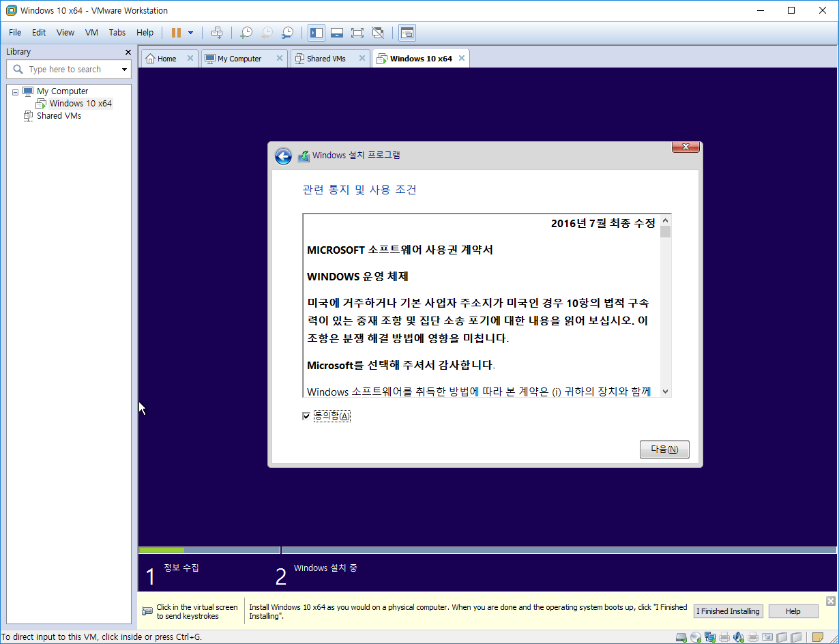Open the power options dropdown arrow
Screen dimensions: 839x644
click(x=191, y=32)
